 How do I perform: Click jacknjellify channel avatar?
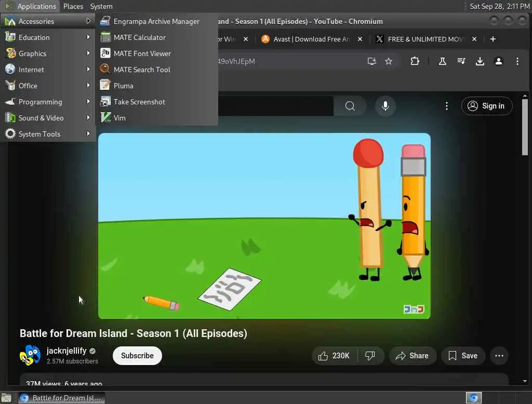click(x=30, y=356)
